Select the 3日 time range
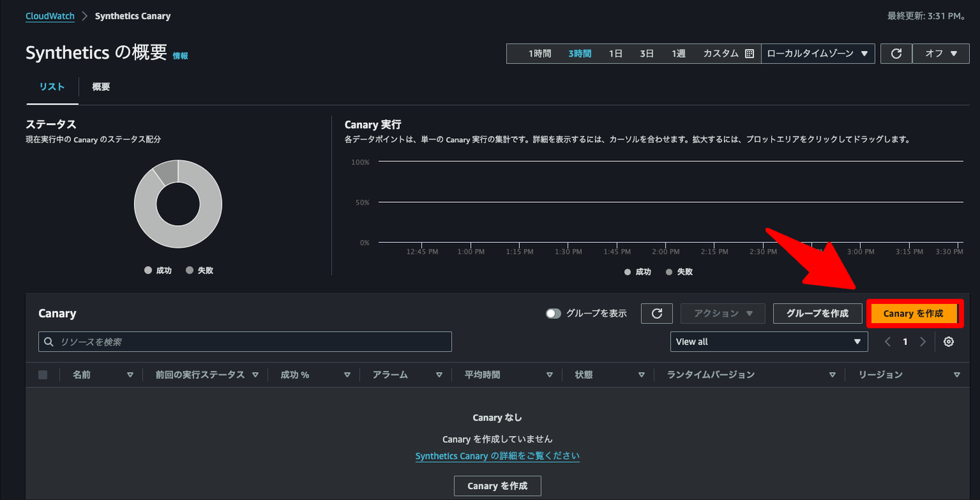The height and width of the screenshot is (500, 980). point(647,54)
